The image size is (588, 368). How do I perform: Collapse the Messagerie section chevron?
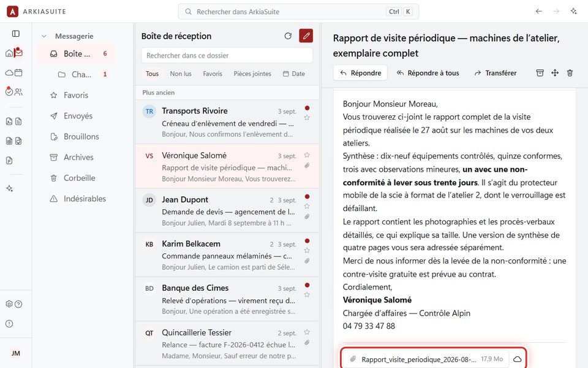coord(44,36)
